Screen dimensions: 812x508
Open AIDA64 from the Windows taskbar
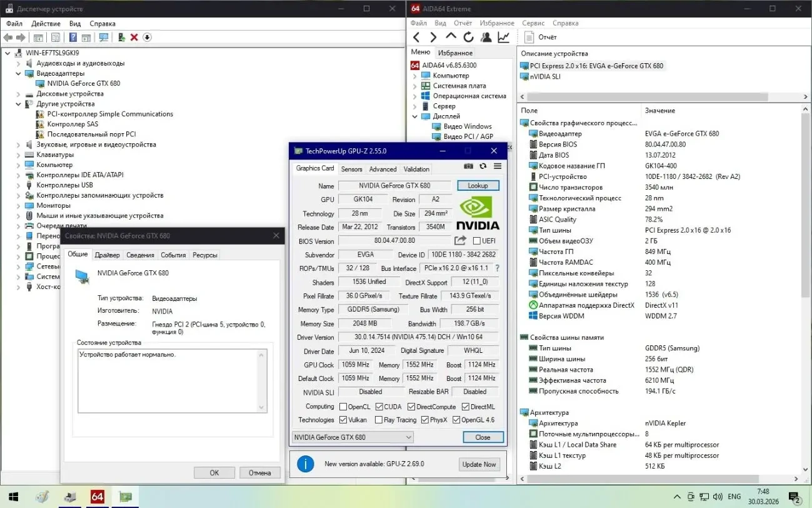[x=97, y=497]
